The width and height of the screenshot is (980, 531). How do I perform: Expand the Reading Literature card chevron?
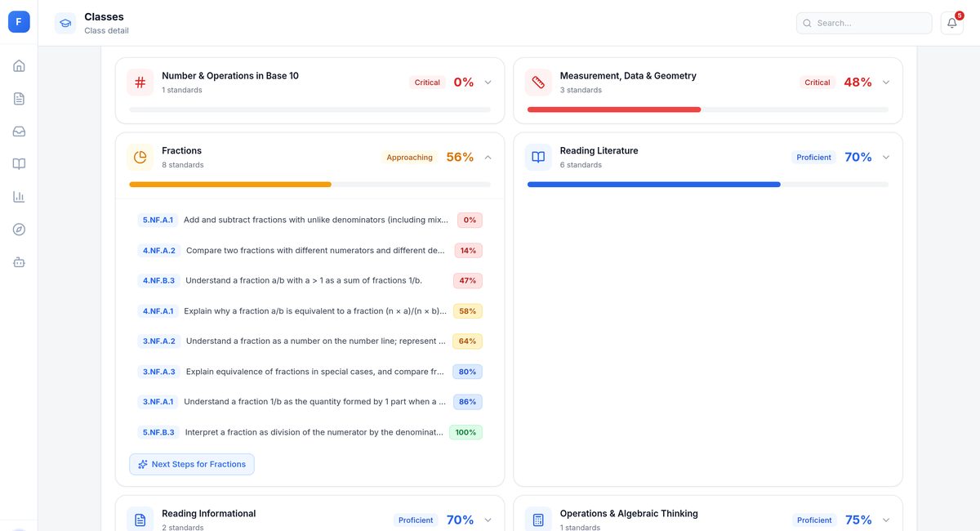[886, 157]
